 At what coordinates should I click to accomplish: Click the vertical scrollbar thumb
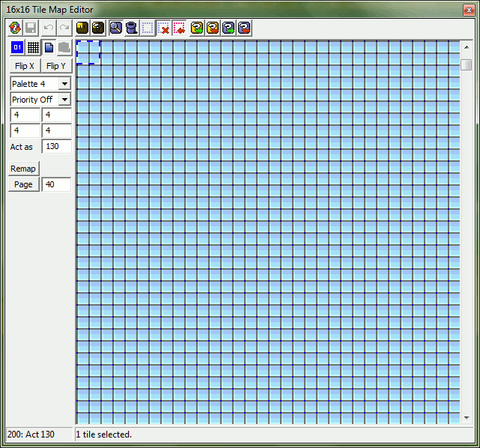(x=467, y=64)
